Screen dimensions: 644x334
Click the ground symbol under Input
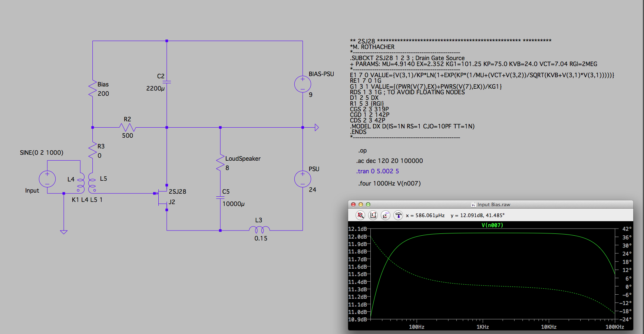tap(64, 232)
